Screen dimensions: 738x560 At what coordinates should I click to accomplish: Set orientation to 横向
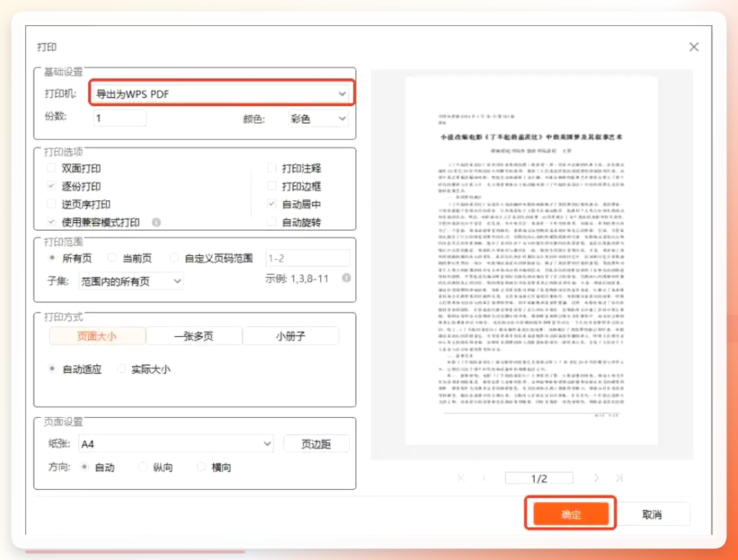[x=201, y=467]
